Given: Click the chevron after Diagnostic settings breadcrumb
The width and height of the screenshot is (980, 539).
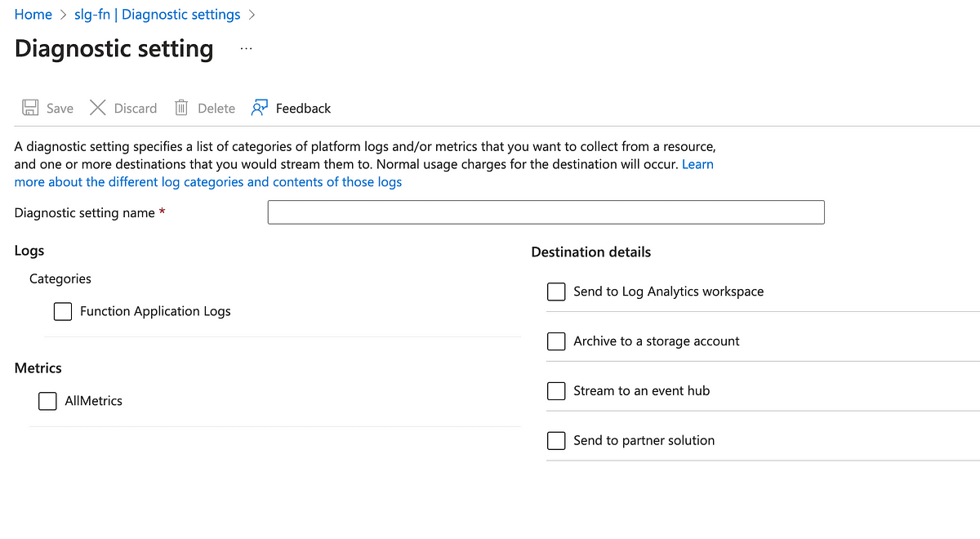Looking at the screenshot, I should click(x=252, y=15).
